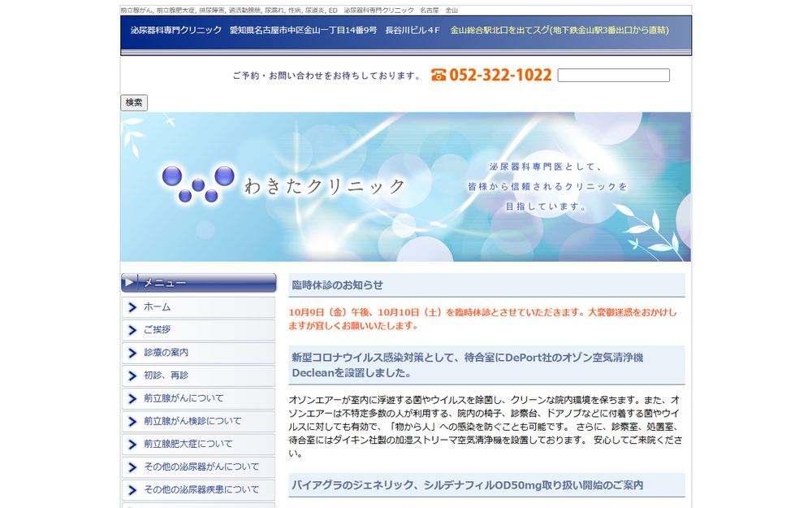Click the phone number 052-322-1022
Image resolution: width=812 pixels, height=508 pixels.
[500, 75]
